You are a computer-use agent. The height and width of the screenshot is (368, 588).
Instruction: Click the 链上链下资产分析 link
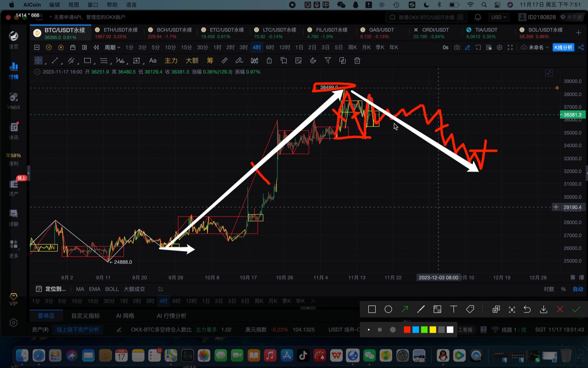tap(78, 329)
